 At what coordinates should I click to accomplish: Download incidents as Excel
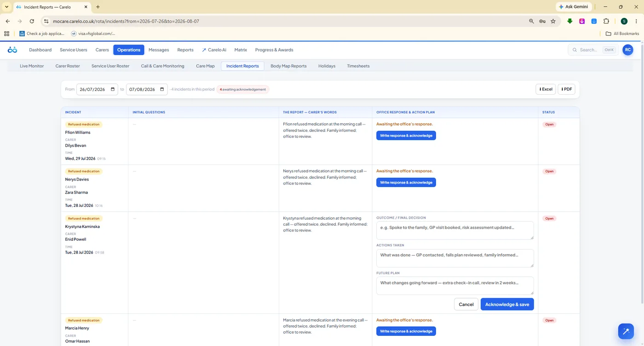pos(546,89)
